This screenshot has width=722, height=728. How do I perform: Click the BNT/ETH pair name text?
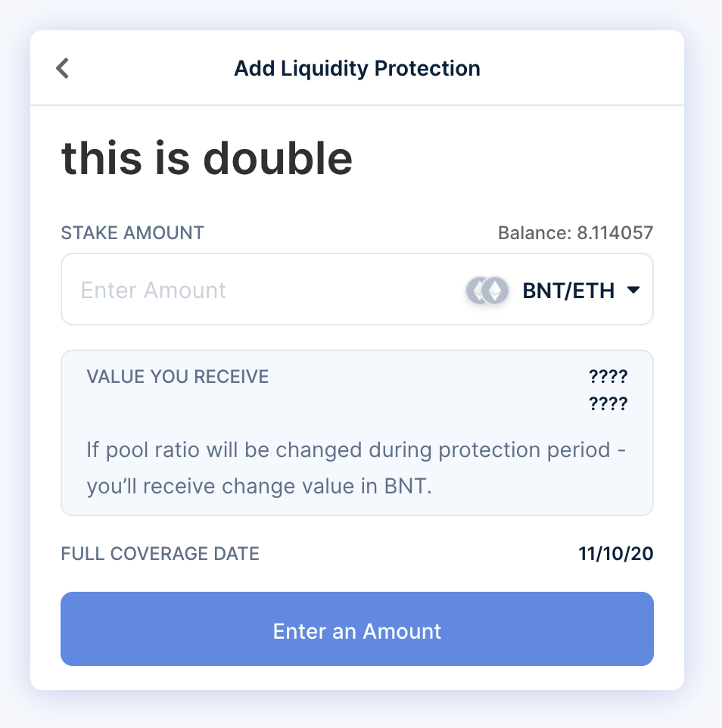pyautogui.click(x=568, y=290)
